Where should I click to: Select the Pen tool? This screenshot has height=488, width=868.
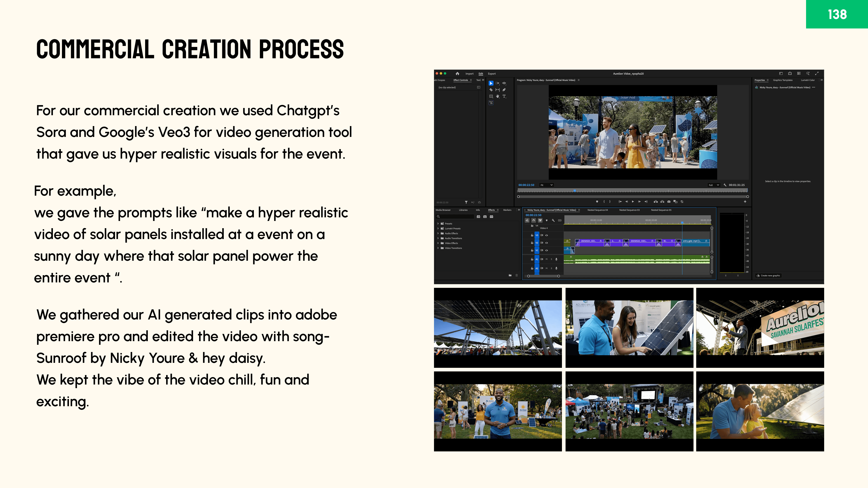[504, 90]
